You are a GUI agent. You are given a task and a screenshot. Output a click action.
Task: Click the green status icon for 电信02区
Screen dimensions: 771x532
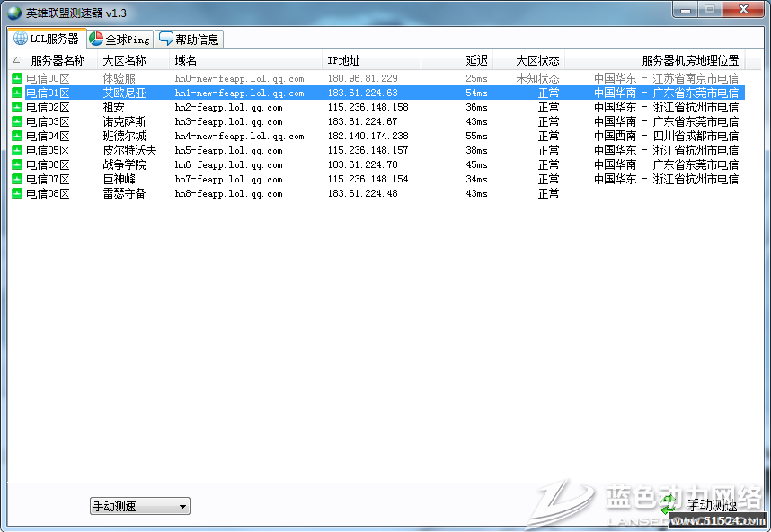tap(17, 108)
